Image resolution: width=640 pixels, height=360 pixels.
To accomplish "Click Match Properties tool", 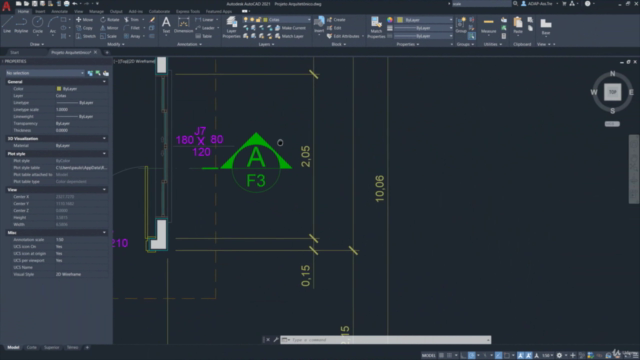I will (x=376, y=27).
